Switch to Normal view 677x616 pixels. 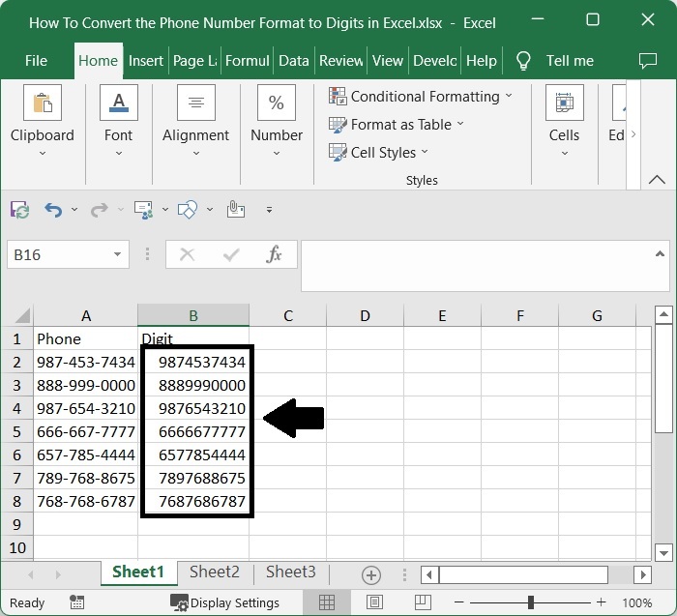pyautogui.click(x=327, y=602)
